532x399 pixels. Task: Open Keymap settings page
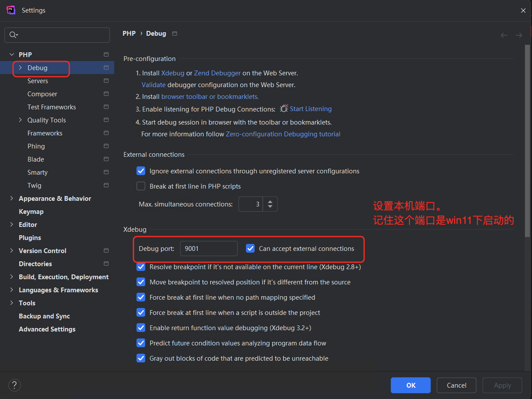(31, 211)
